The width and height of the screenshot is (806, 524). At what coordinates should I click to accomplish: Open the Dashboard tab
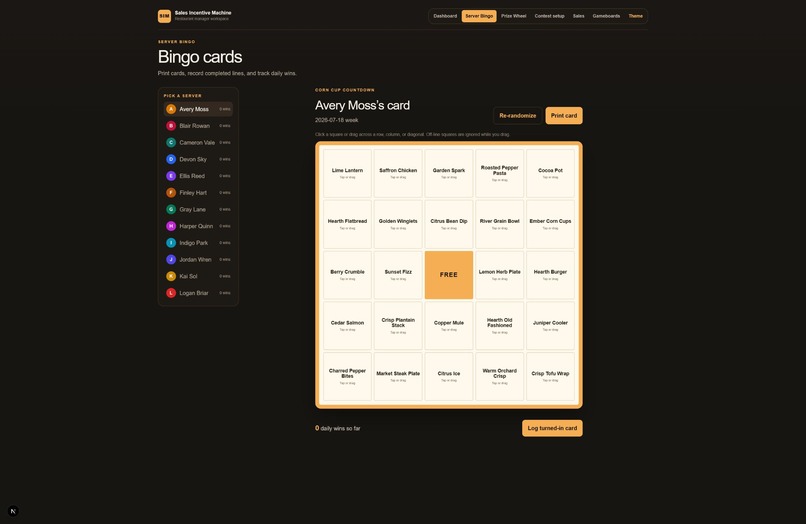click(445, 16)
